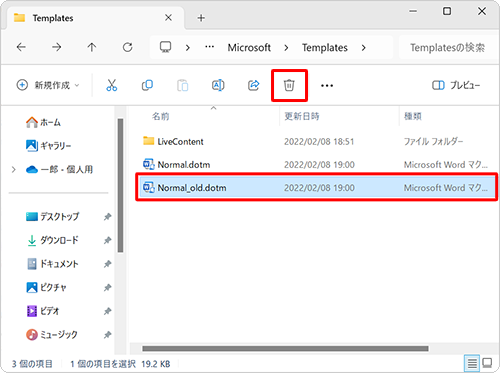Sort by 名前 column header
The width and height of the screenshot is (500, 373).
pos(161,116)
